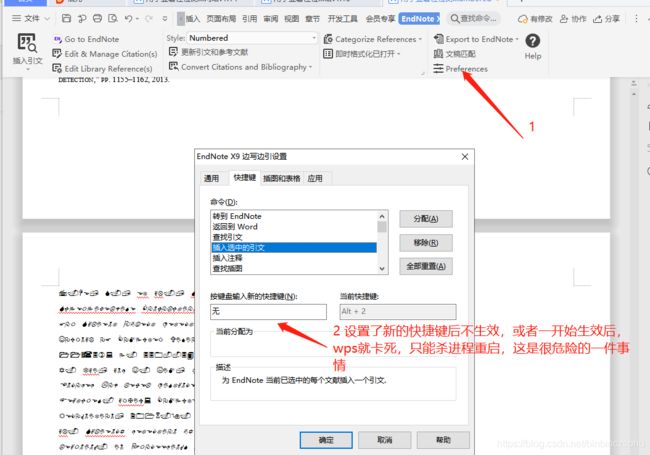Click the print preview icon
The image size is (650, 455).
click(113, 18)
